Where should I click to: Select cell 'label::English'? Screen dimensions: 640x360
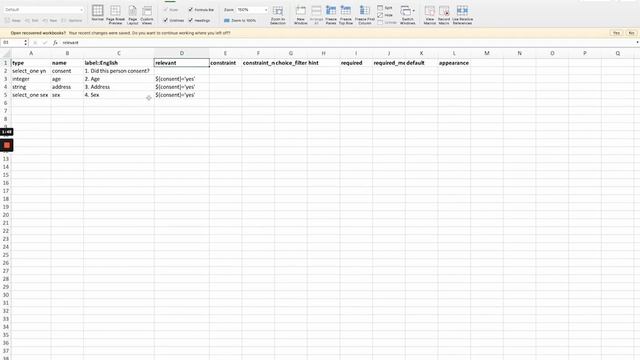click(119, 63)
